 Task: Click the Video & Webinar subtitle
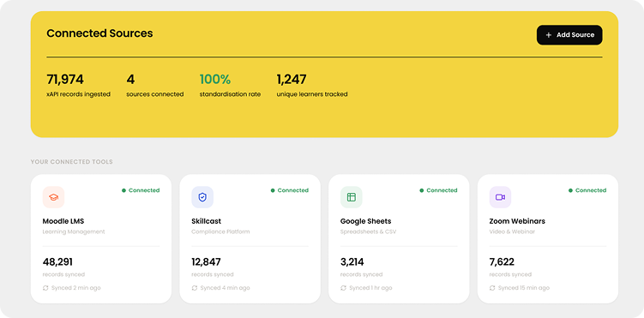tap(512, 231)
